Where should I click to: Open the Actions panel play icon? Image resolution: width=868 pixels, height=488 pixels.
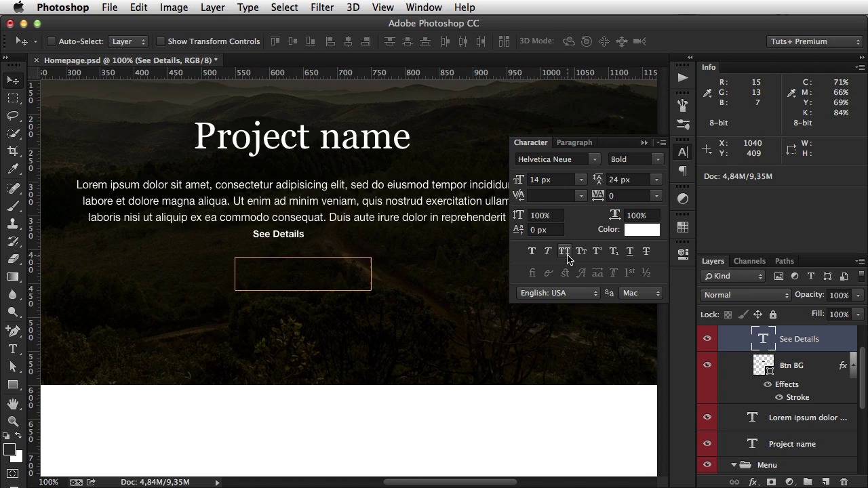point(683,78)
